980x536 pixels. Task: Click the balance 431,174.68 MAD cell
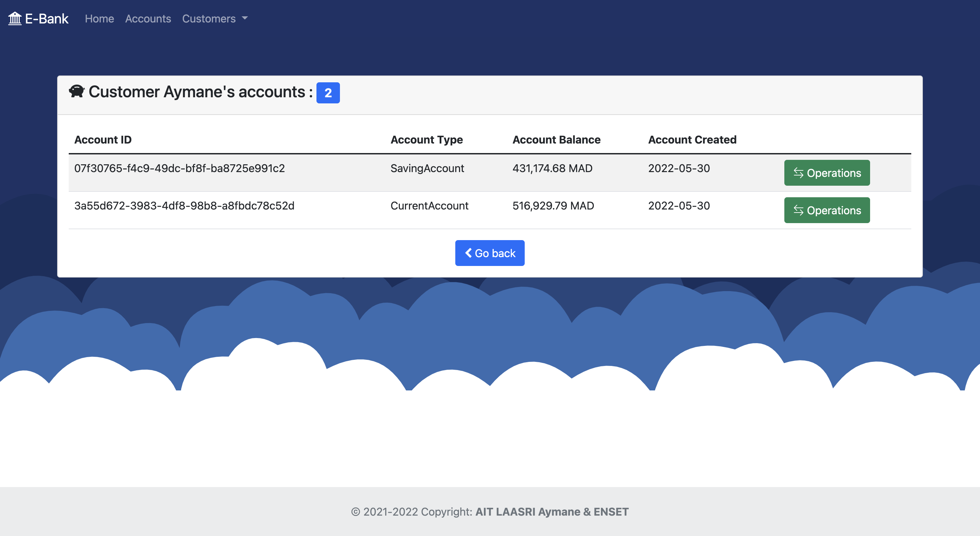[x=552, y=168]
